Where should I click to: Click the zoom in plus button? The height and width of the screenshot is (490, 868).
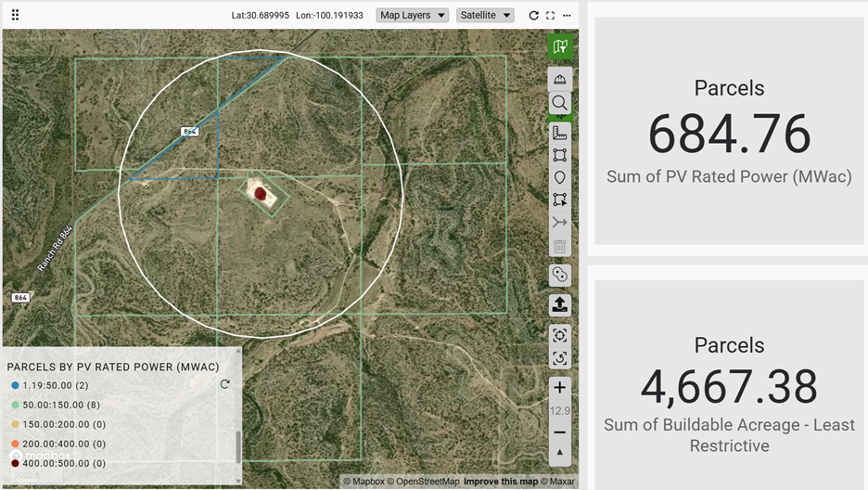560,388
